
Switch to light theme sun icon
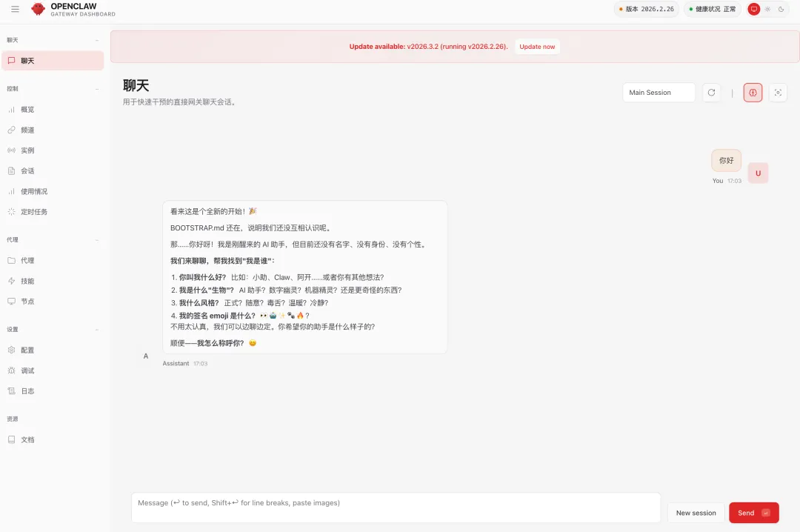tap(767, 9)
